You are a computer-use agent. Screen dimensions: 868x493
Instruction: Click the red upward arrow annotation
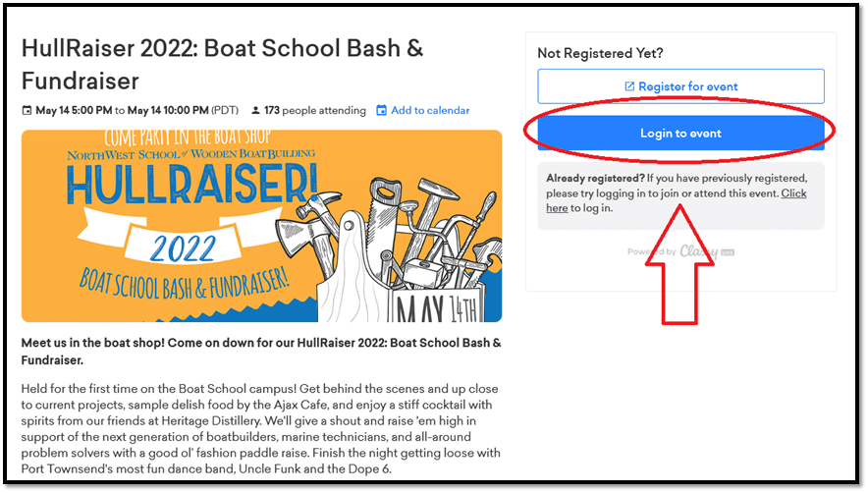pyautogui.click(x=679, y=265)
